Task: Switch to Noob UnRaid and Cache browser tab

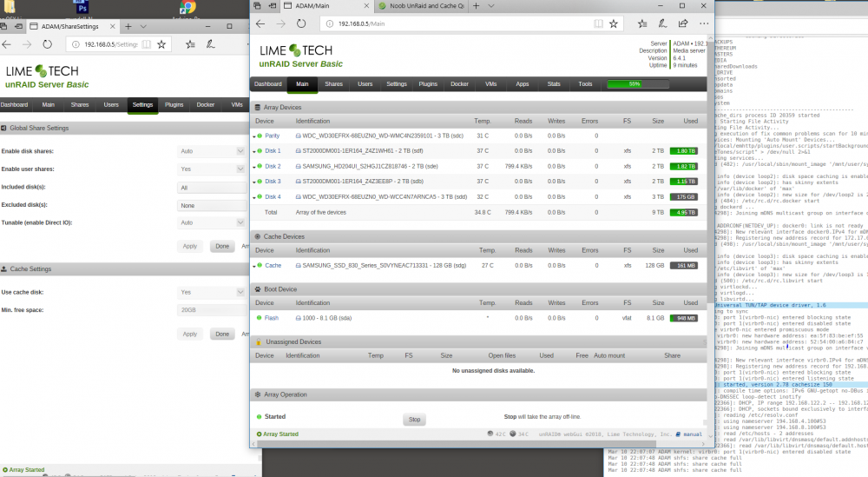Action: pos(421,6)
